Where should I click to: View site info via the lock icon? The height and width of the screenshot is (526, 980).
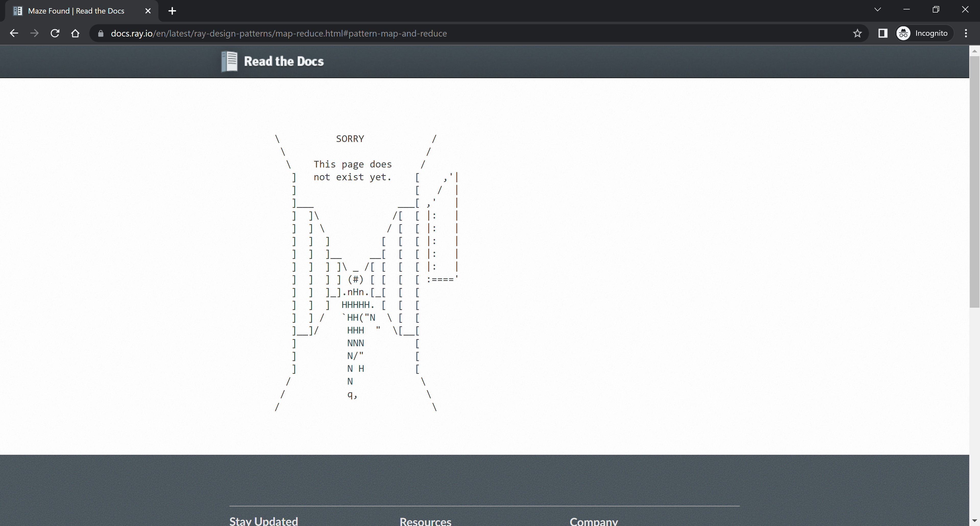point(101,33)
